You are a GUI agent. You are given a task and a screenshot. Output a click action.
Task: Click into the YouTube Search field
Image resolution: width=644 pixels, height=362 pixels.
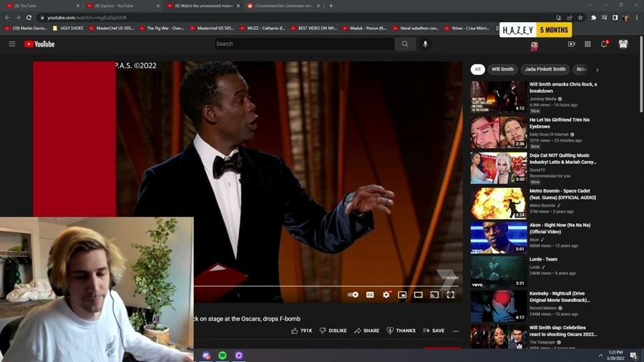[x=304, y=44]
